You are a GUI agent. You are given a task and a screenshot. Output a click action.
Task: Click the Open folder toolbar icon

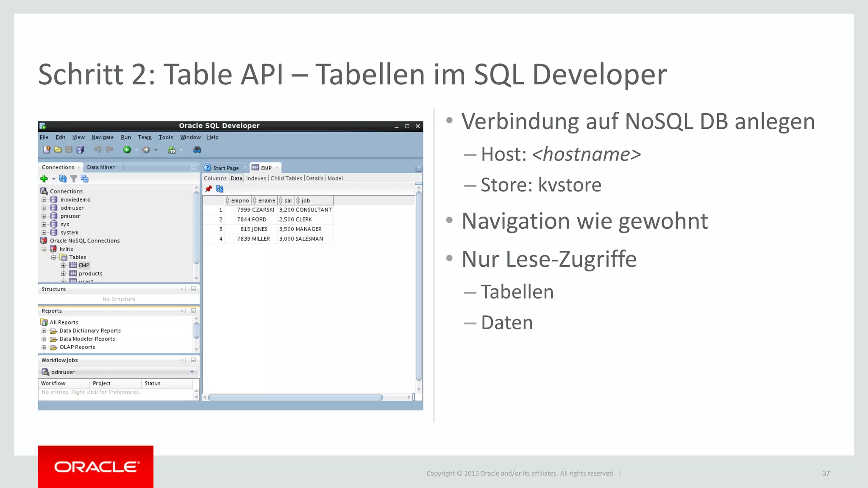coord(58,150)
